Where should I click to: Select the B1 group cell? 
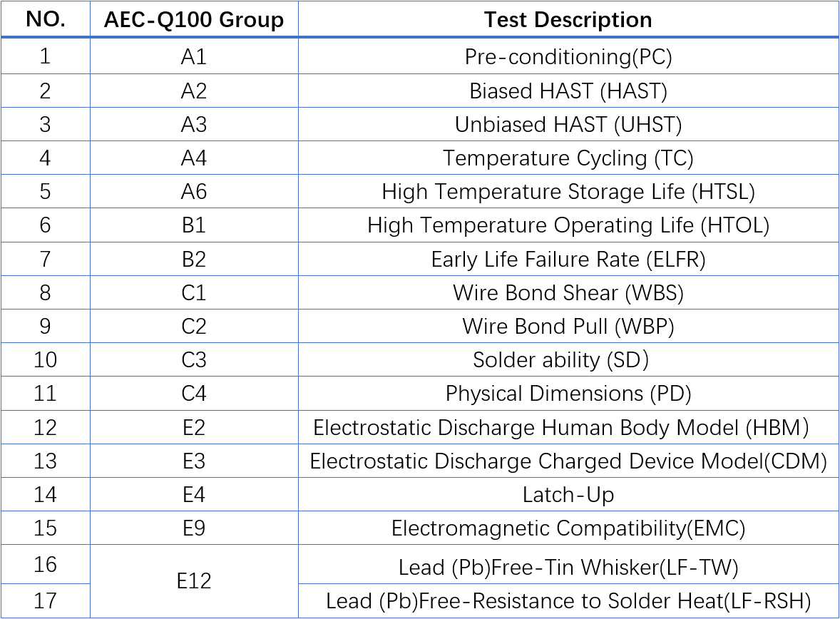click(x=194, y=225)
